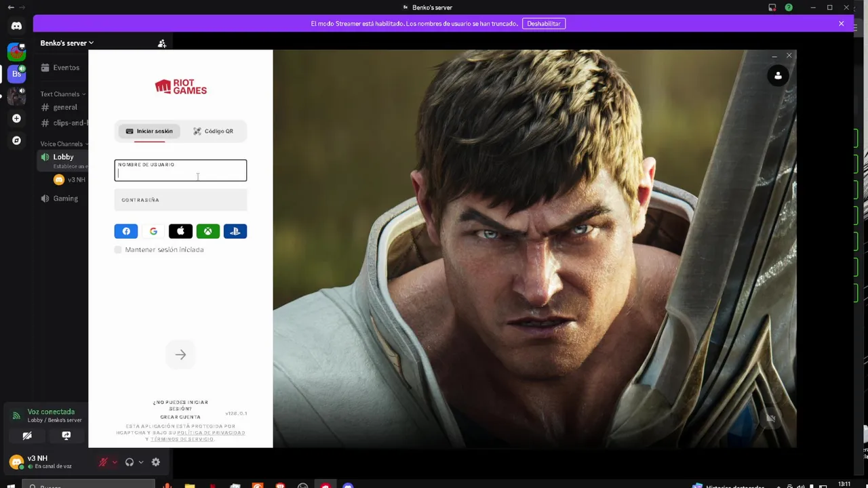This screenshot has height=488, width=868.
Task: Turn on camera in voice panel
Action: point(27,436)
